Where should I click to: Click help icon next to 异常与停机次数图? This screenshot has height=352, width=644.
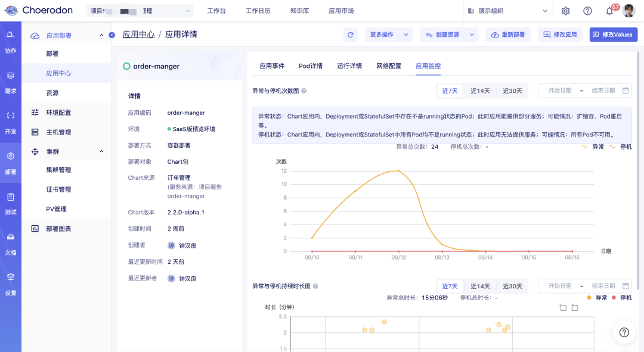pyautogui.click(x=304, y=91)
